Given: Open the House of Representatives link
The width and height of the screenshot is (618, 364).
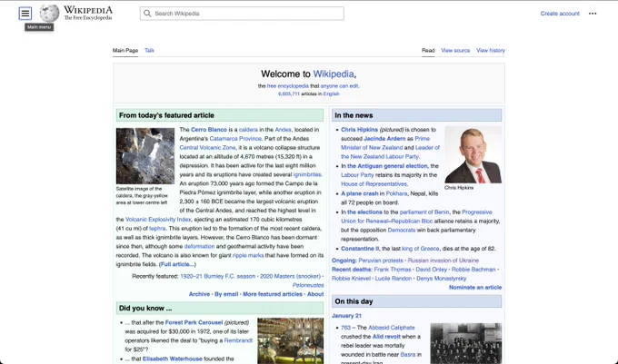Looking at the screenshot, I should (x=374, y=183).
